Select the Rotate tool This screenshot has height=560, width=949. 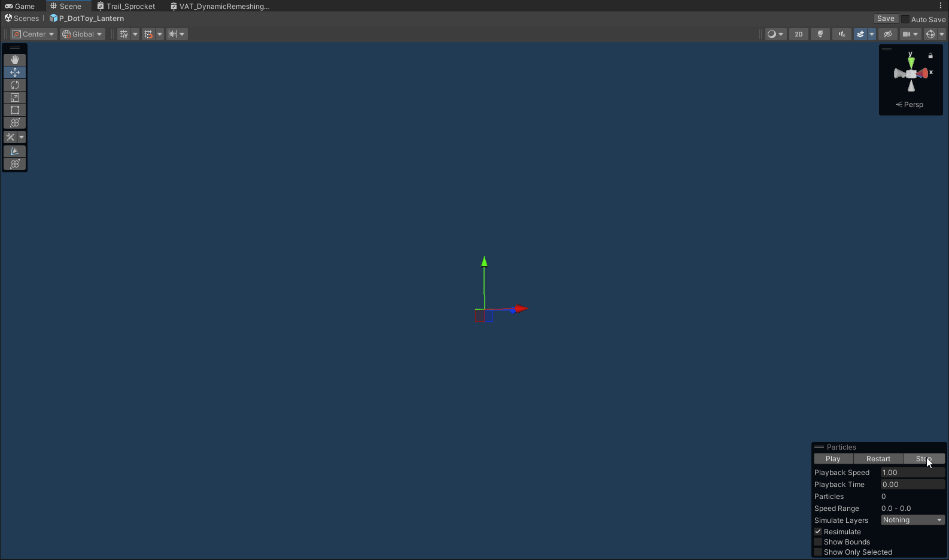(x=15, y=85)
